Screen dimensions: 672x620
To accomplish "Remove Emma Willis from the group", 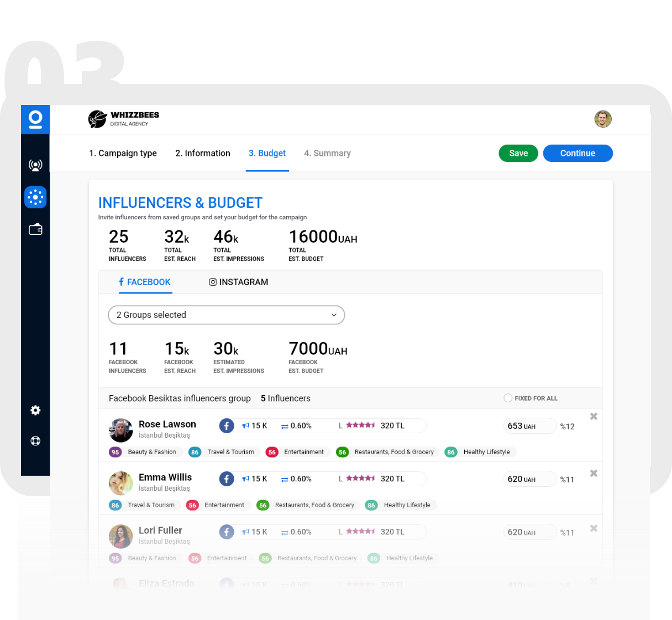I will tap(594, 474).
